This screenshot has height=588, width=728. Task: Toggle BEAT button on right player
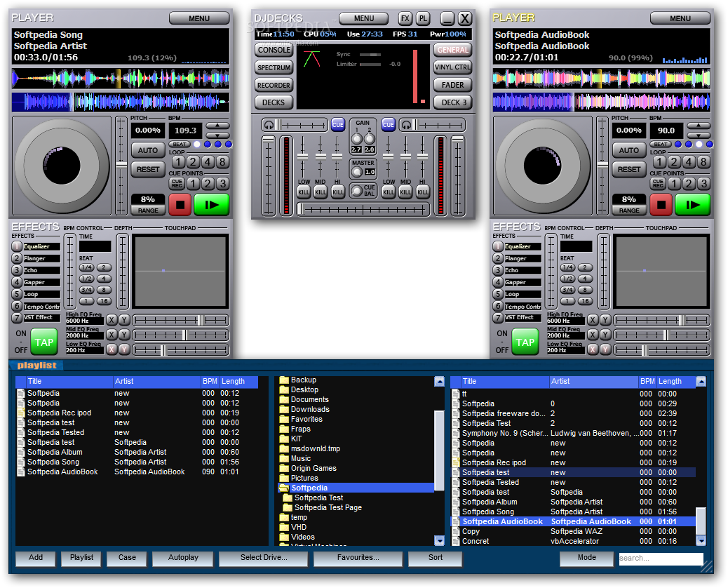pos(661,145)
